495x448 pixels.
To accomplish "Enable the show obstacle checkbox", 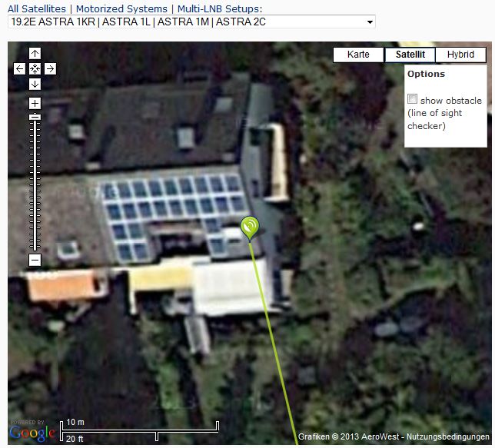I will click(x=412, y=99).
